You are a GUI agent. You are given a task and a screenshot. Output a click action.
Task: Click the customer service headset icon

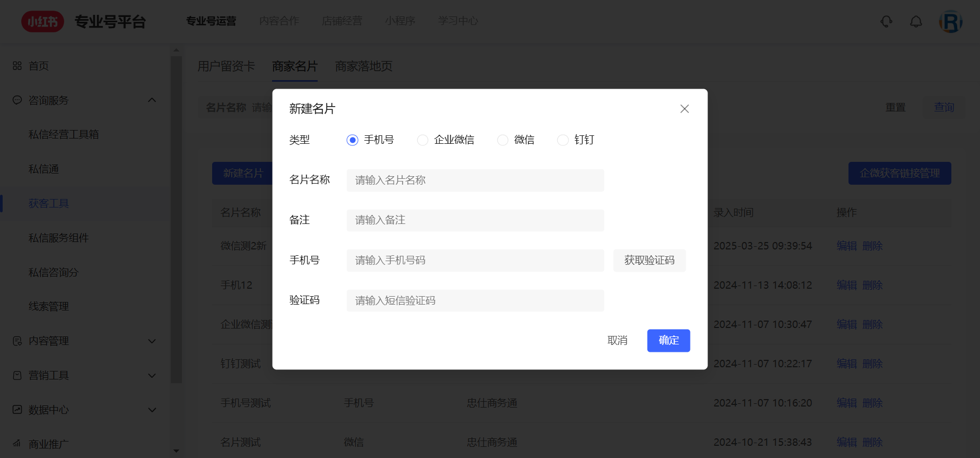pyautogui.click(x=886, y=22)
